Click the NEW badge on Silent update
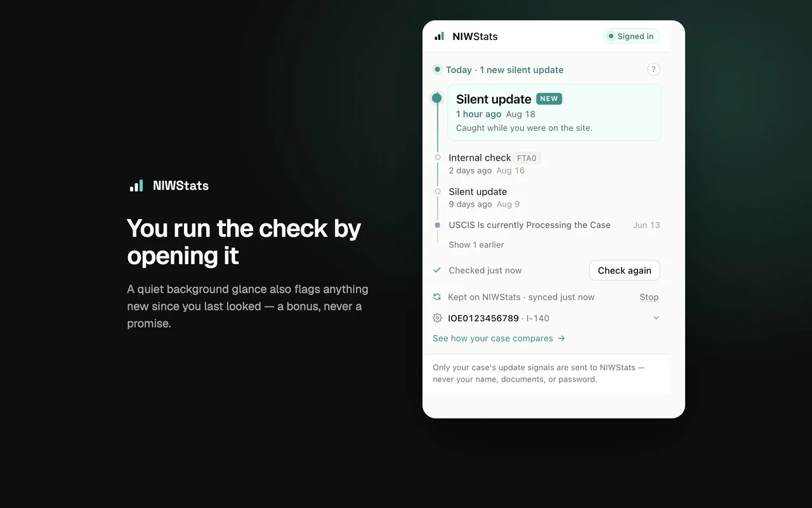Screen dimensions: 812x508 coord(549,98)
